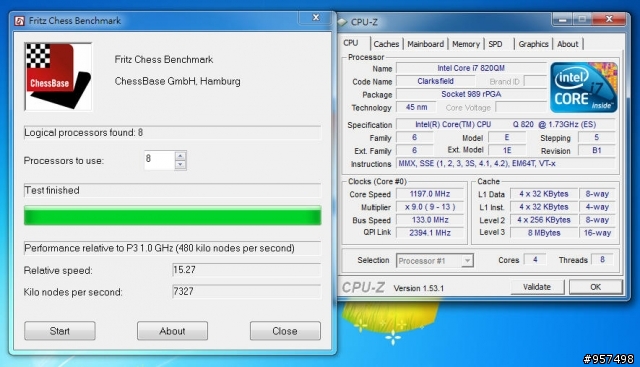
Task: Click the Level 2 value 4 x 256 KBytes
Action: click(x=544, y=220)
